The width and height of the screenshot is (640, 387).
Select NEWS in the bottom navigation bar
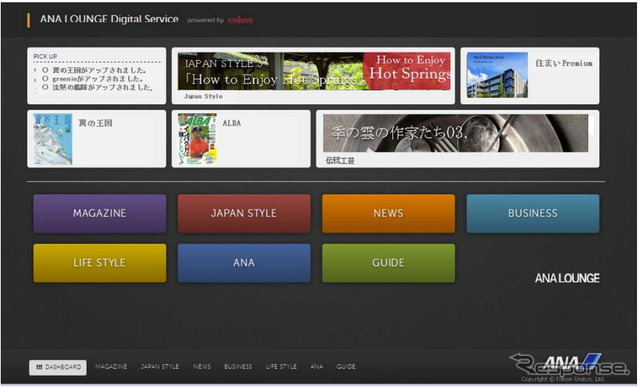(202, 367)
